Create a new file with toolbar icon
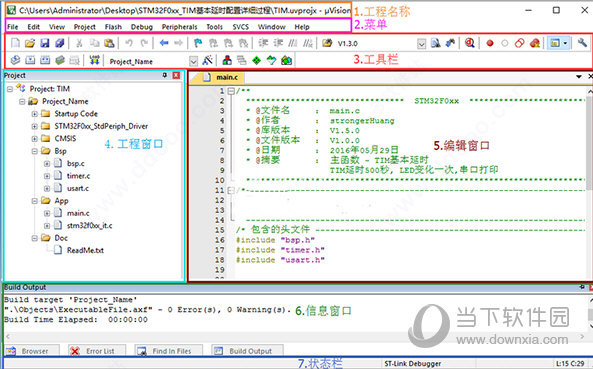This screenshot has height=369, width=593. 15,43
